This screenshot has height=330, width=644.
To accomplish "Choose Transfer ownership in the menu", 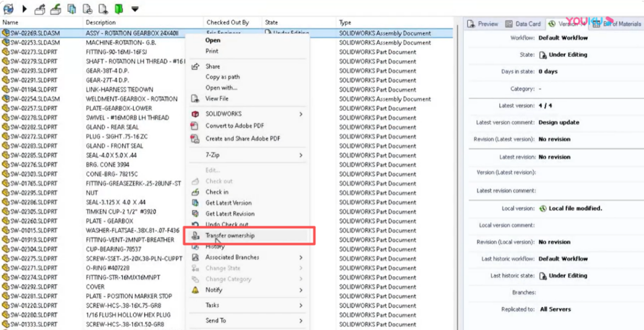I will click(x=230, y=236).
